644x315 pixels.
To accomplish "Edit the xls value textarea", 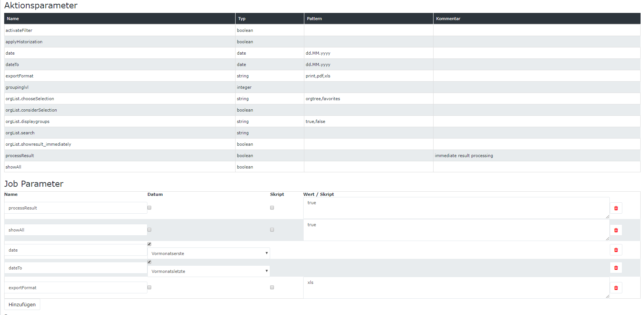I will [x=456, y=288].
